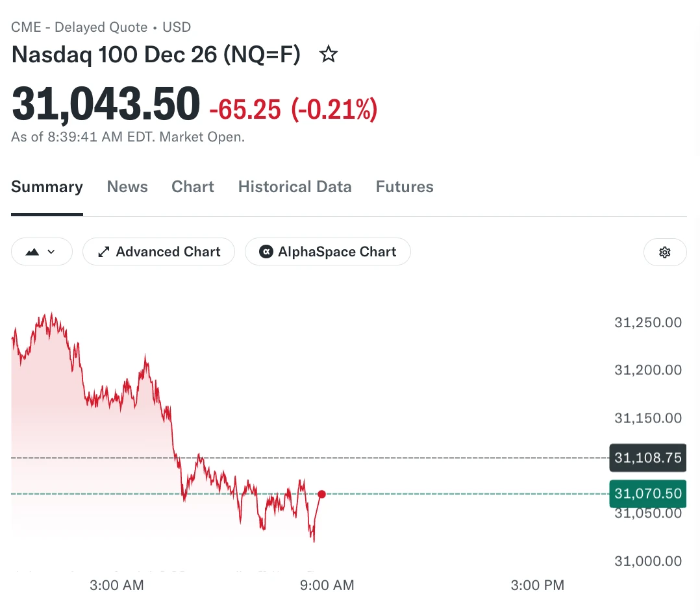Click the 3:00 PM time axis label

coord(538,585)
